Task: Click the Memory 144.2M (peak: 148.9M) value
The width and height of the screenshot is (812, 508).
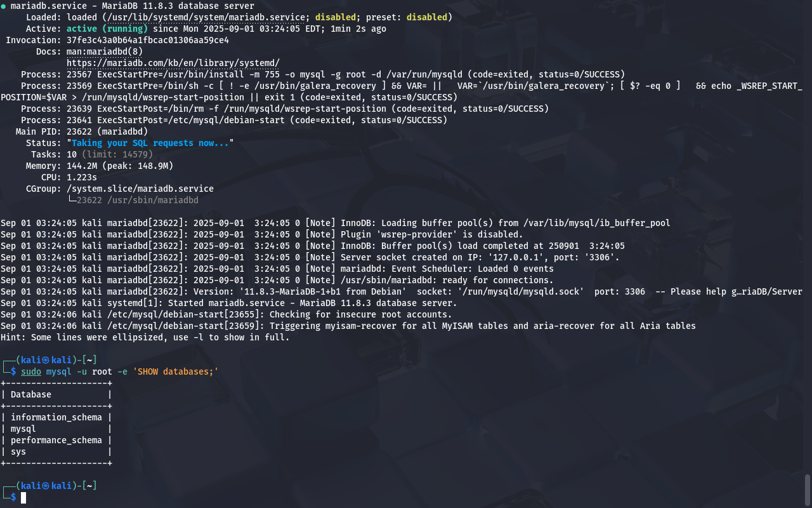Action: [120, 166]
